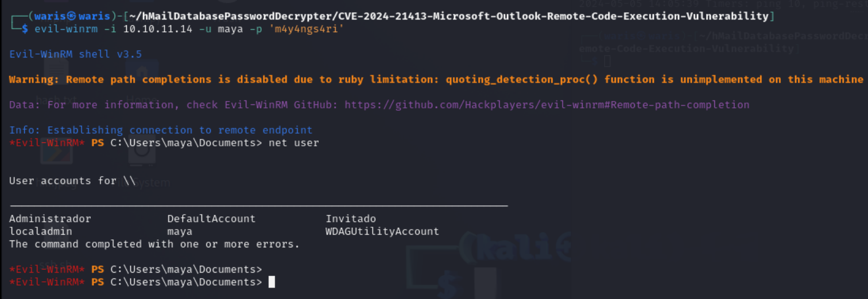
Task: Select the DefaultAccount entry
Action: tap(211, 219)
